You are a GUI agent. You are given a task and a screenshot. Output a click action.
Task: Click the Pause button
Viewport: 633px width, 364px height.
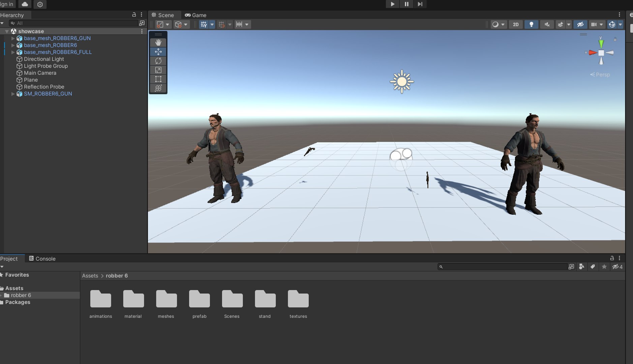click(x=406, y=4)
